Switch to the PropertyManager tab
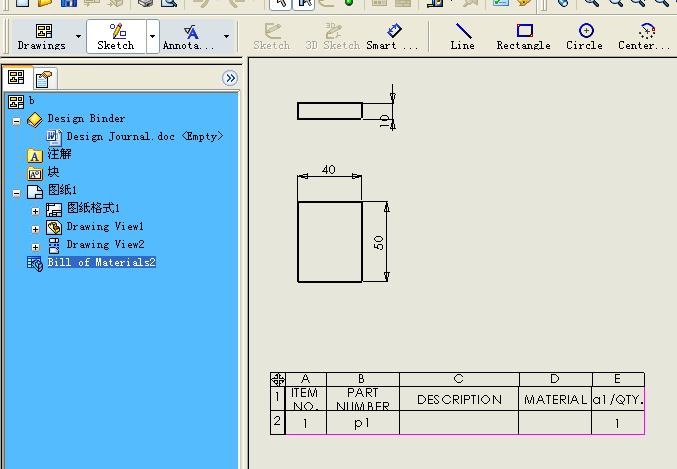Screen dimensions: 677x469 click(x=44, y=79)
